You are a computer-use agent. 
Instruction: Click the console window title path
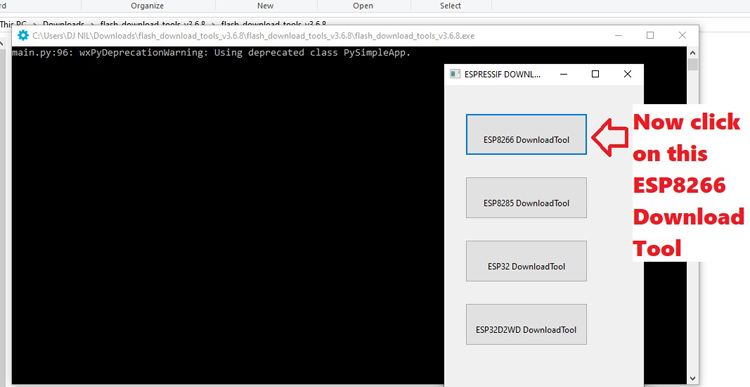click(x=254, y=36)
